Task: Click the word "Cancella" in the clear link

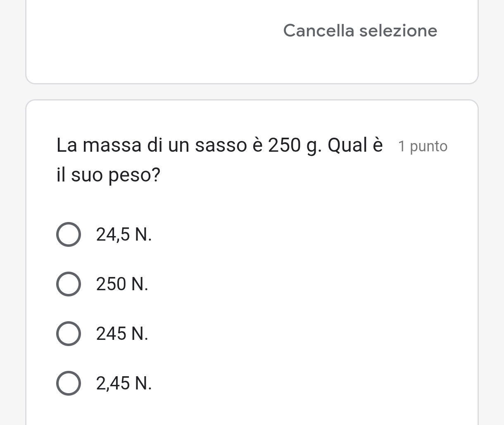Action: [x=319, y=31]
